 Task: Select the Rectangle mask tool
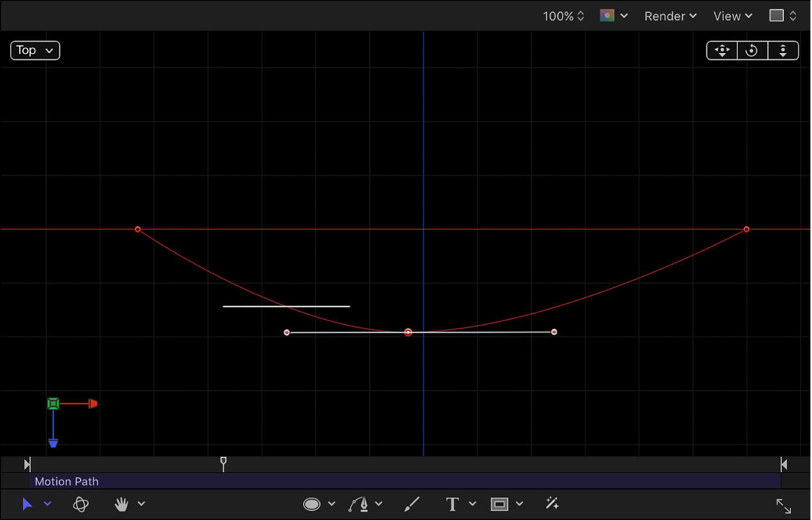click(499, 504)
